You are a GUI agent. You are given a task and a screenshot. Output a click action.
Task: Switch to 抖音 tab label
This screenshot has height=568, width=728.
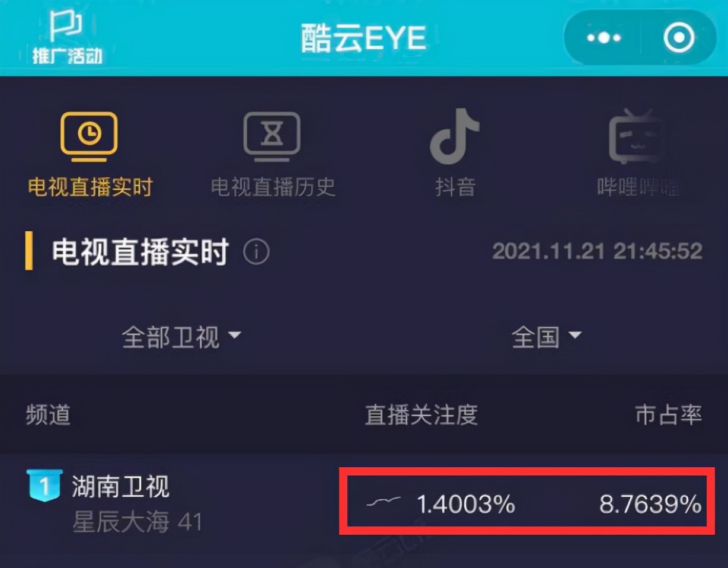tap(455, 187)
